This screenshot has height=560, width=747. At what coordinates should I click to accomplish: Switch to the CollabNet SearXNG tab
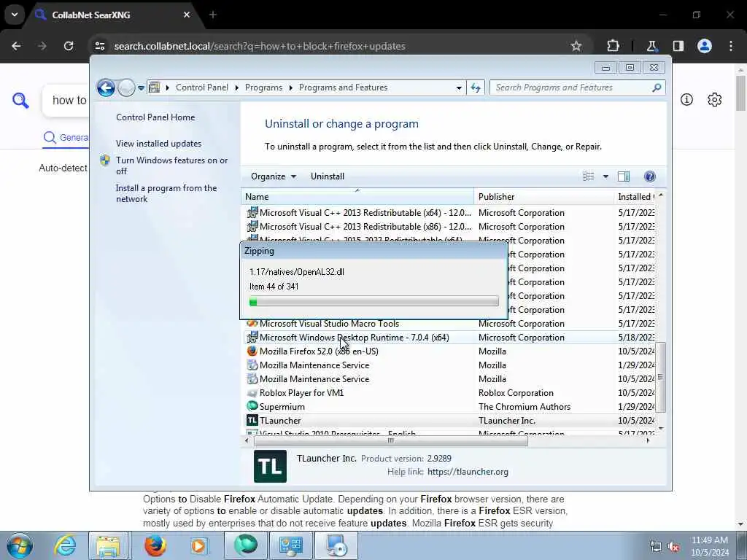click(x=113, y=15)
